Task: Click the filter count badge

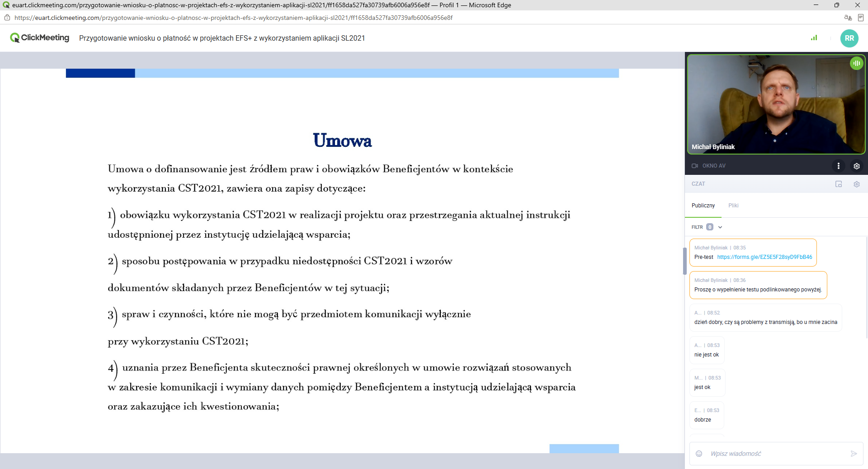Action: click(x=710, y=227)
